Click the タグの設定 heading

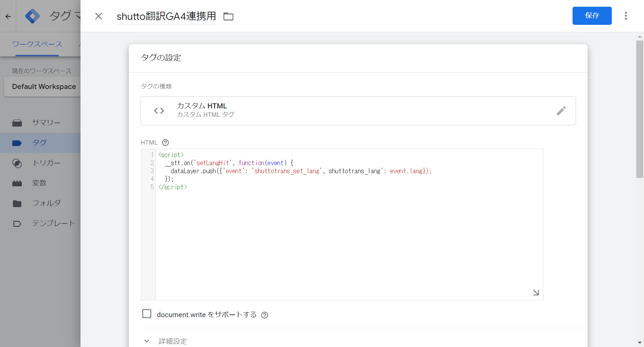point(161,58)
